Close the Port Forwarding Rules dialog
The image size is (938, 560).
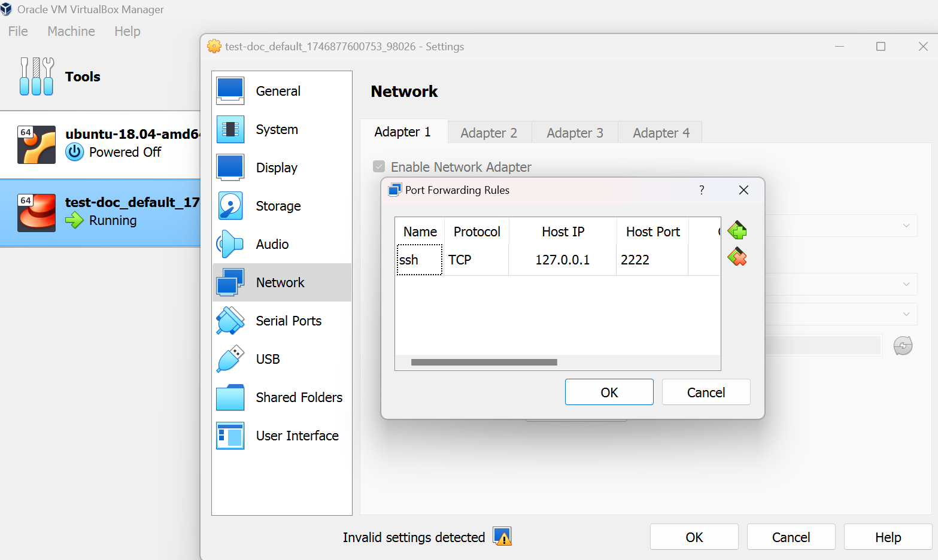(743, 190)
